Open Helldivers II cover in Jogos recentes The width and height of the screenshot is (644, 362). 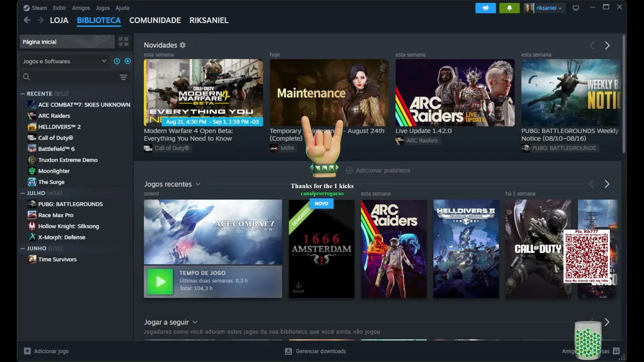click(x=466, y=249)
